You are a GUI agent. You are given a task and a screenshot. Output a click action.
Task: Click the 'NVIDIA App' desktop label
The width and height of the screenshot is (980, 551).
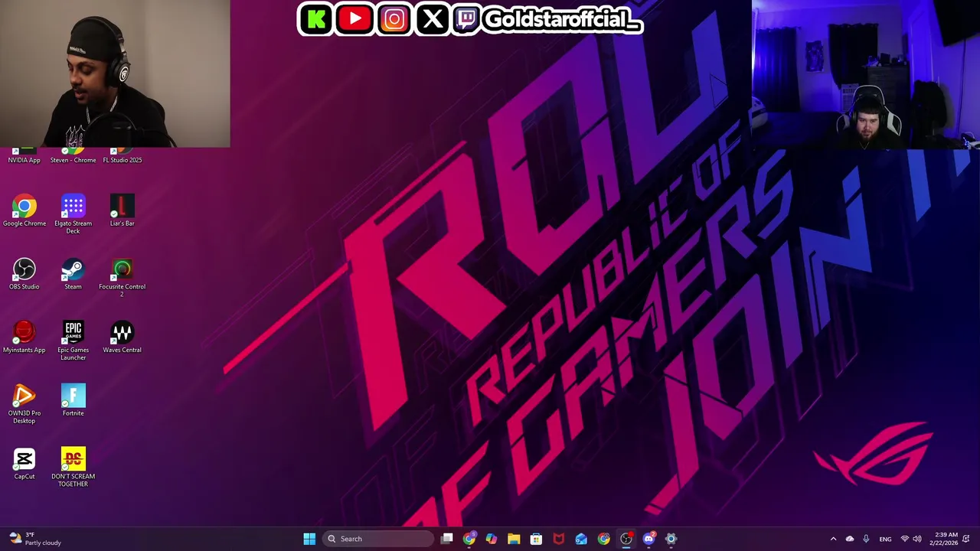tap(24, 160)
